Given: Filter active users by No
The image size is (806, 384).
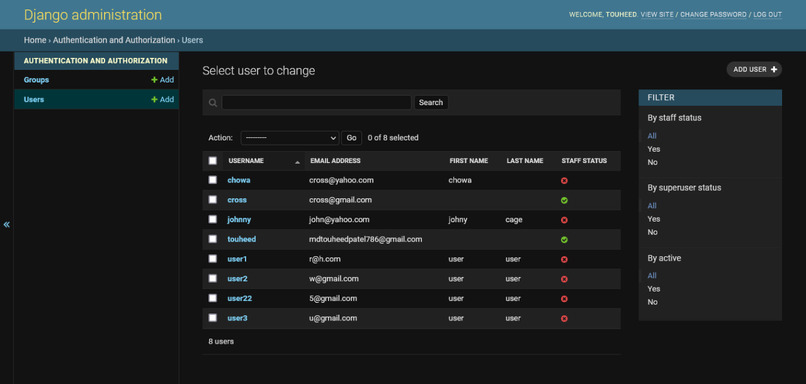Looking at the screenshot, I should coord(652,302).
